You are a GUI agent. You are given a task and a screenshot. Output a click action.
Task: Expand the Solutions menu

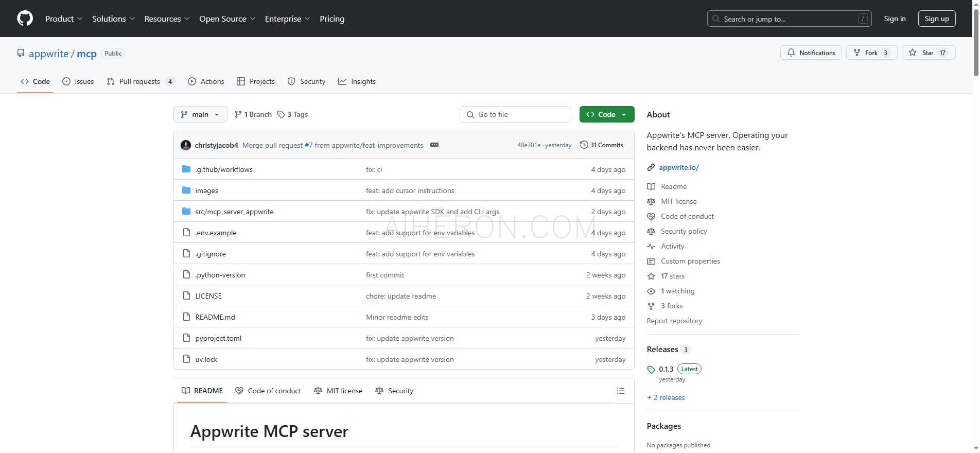[x=114, y=19]
